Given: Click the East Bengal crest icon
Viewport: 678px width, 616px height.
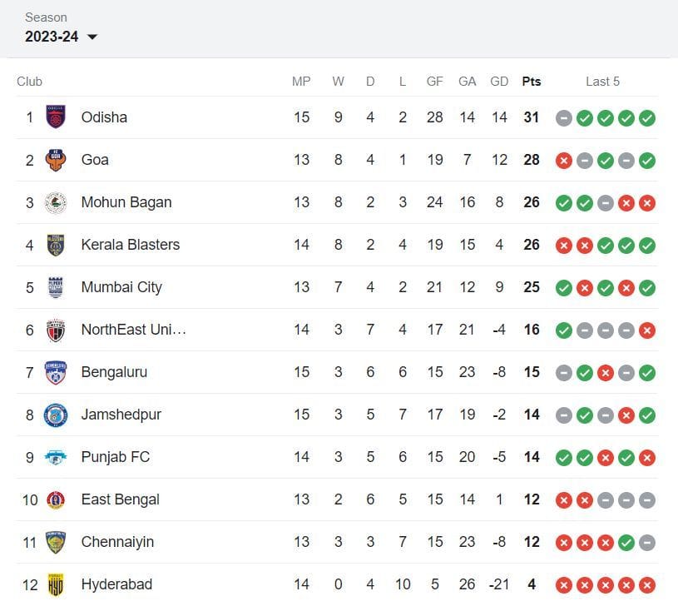Looking at the screenshot, I should click(x=55, y=499).
